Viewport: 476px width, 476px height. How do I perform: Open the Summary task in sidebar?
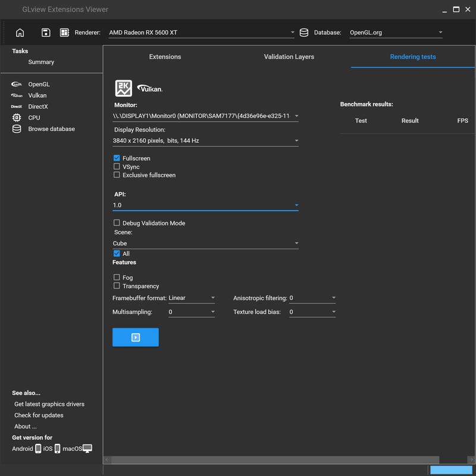(x=41, y=62)
